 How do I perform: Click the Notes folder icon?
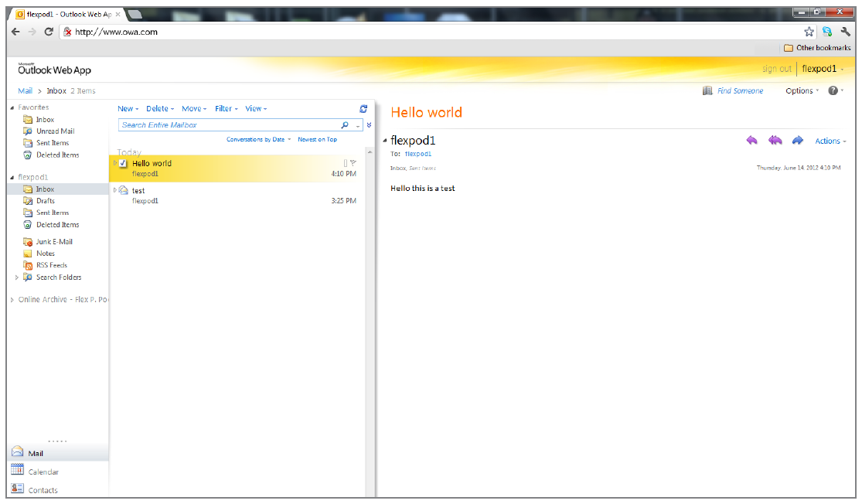click(28, 254)
